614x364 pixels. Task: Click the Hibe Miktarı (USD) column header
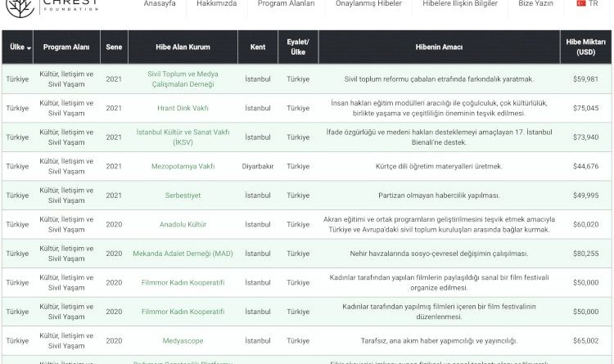pos(586,47)
